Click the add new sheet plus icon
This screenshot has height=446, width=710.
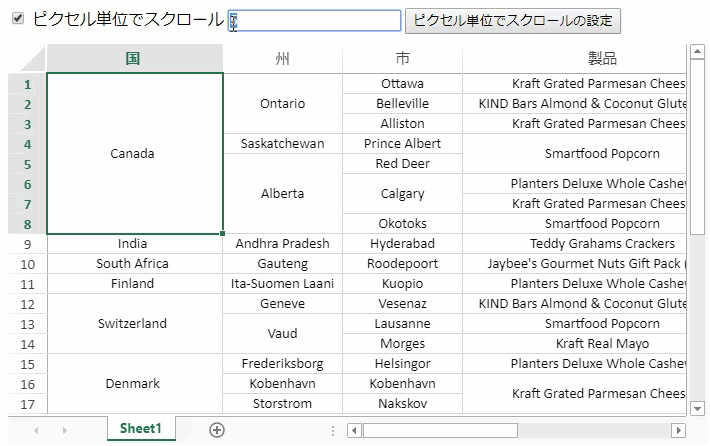click(217, 429)
